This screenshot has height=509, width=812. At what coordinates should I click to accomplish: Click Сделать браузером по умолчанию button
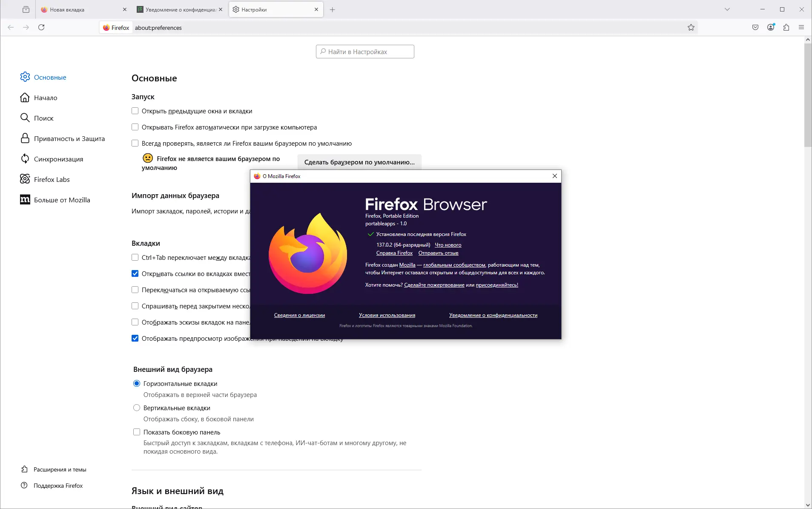359,162
